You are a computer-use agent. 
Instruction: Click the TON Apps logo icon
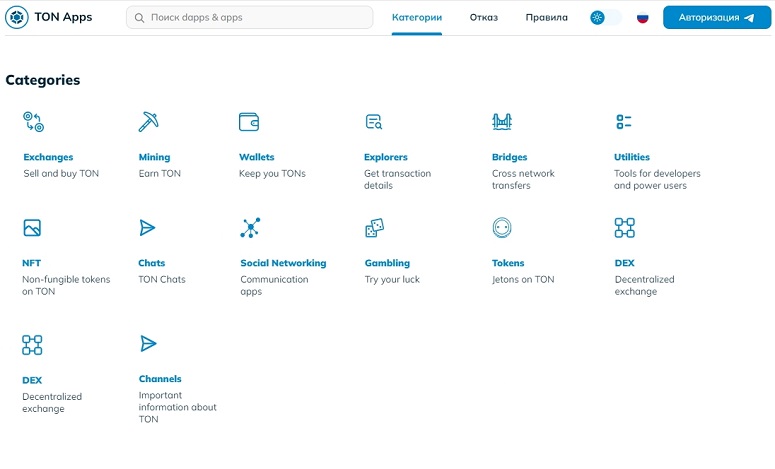tap(17, 17)
